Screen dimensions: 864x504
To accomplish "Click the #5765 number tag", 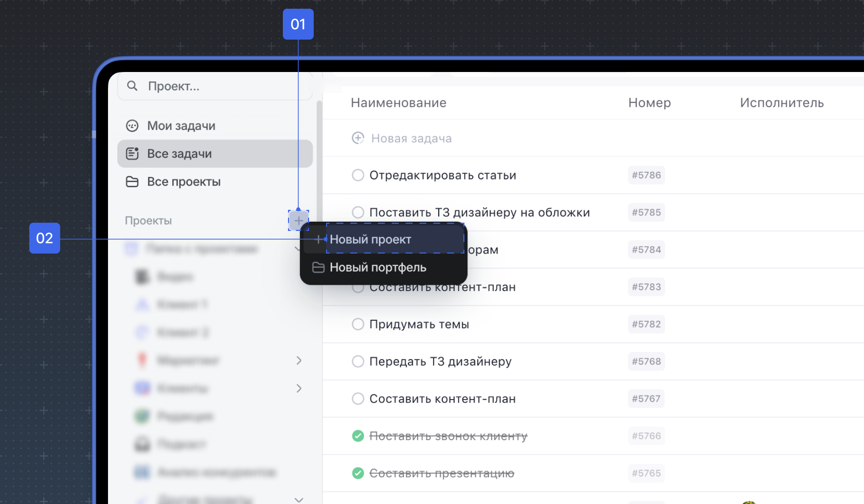I will point(646,473).
